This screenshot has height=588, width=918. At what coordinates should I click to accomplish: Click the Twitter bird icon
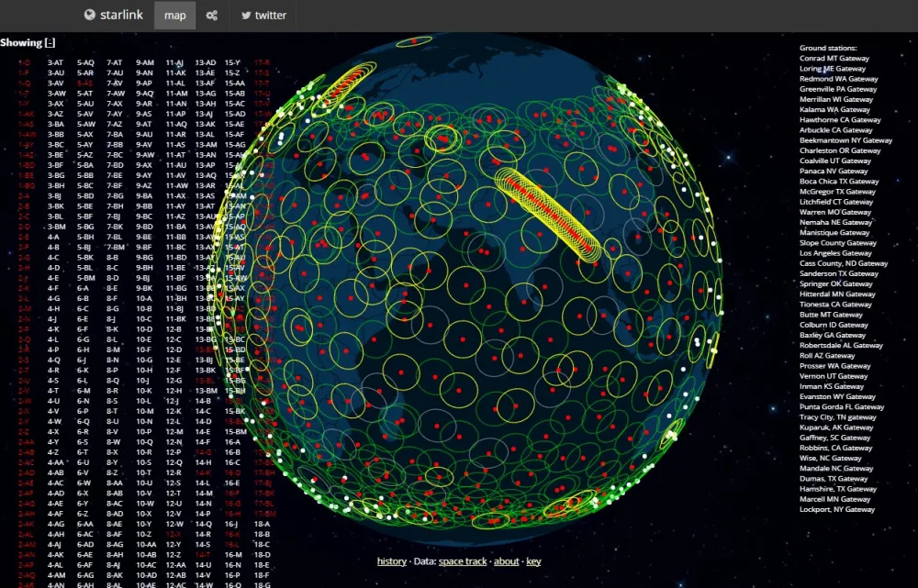246,16
